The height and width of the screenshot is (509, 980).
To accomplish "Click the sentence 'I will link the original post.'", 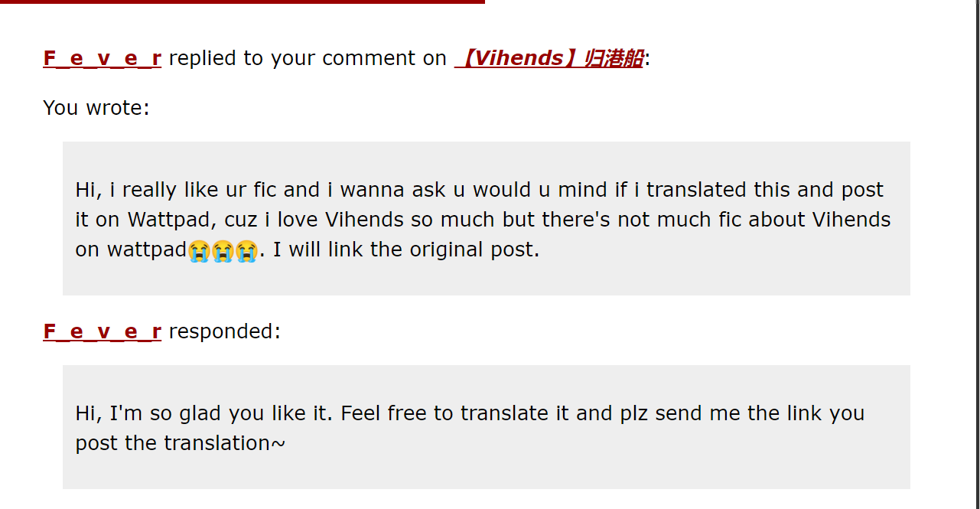I will point(406,250).
